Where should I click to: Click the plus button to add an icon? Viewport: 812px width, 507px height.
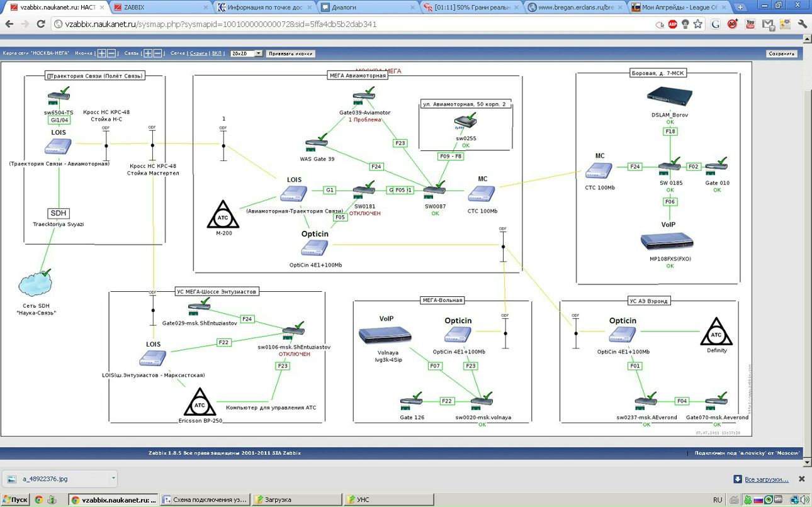tap(102, 53)
